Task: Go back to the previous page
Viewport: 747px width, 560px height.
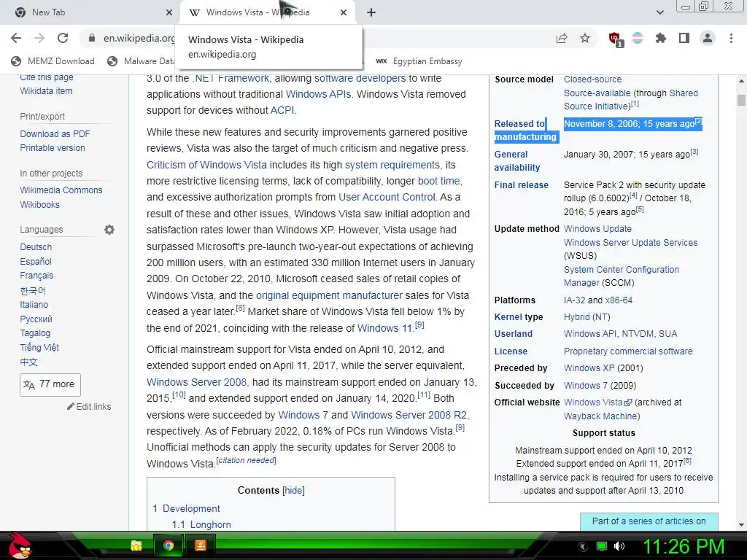Action: pyautogui.click(x=16, y=38)
